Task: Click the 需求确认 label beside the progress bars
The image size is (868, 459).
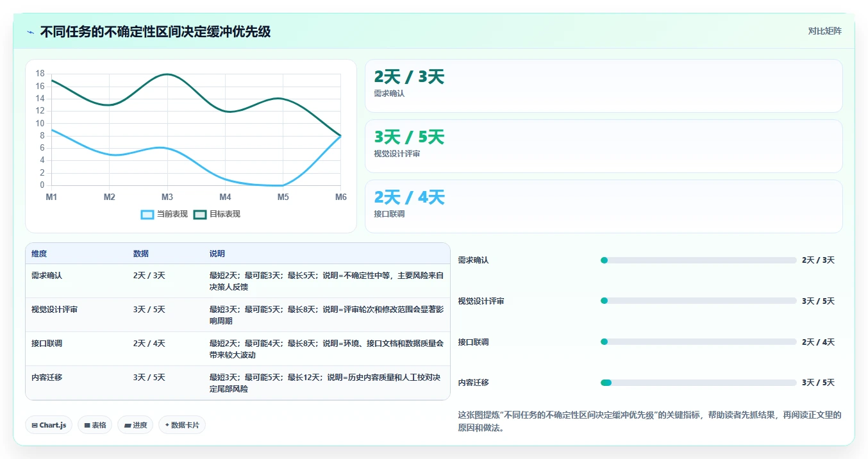Action: point(473,260)
